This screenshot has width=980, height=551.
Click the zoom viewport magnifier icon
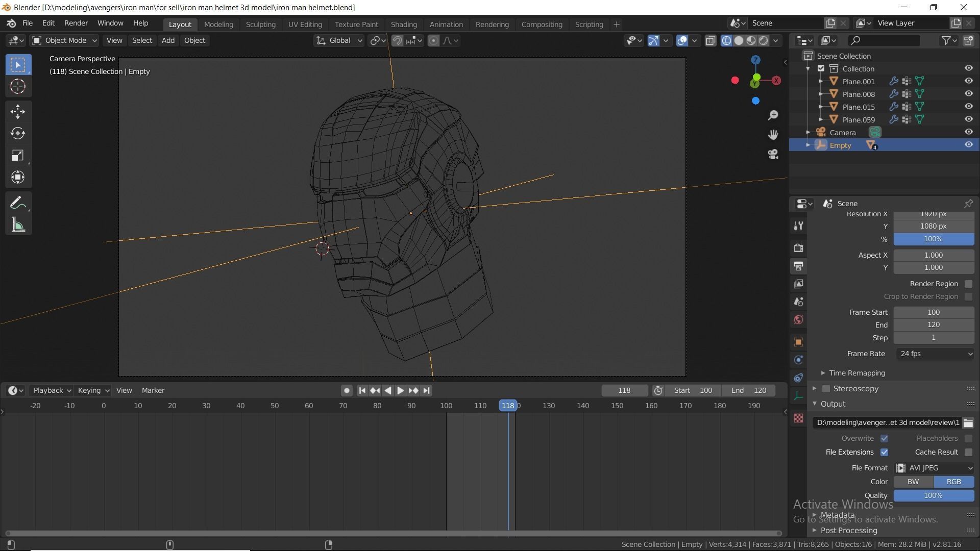pos(773,115)
